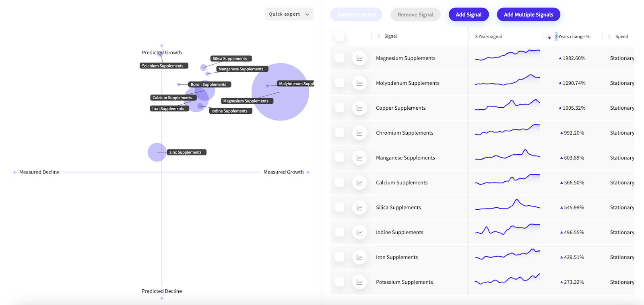The height and width of the screenshot is (305, 644).
Task: Click the Calcium Supplements chart label
Action: click(x=173, y=98)
